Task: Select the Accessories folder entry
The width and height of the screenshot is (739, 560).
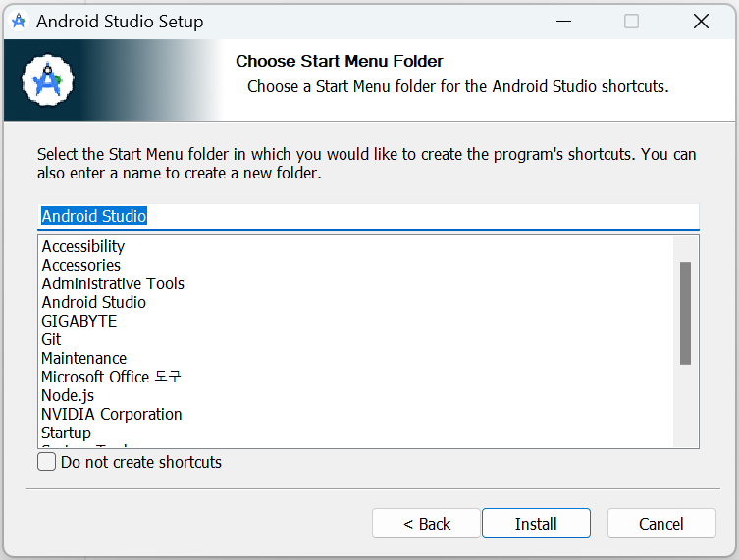Action: coord(81,265)
